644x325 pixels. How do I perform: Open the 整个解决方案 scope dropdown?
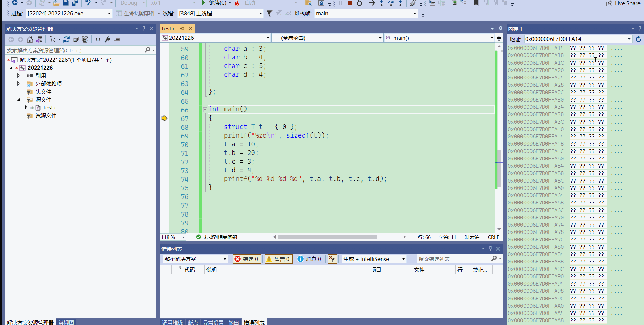pos(195,259)
